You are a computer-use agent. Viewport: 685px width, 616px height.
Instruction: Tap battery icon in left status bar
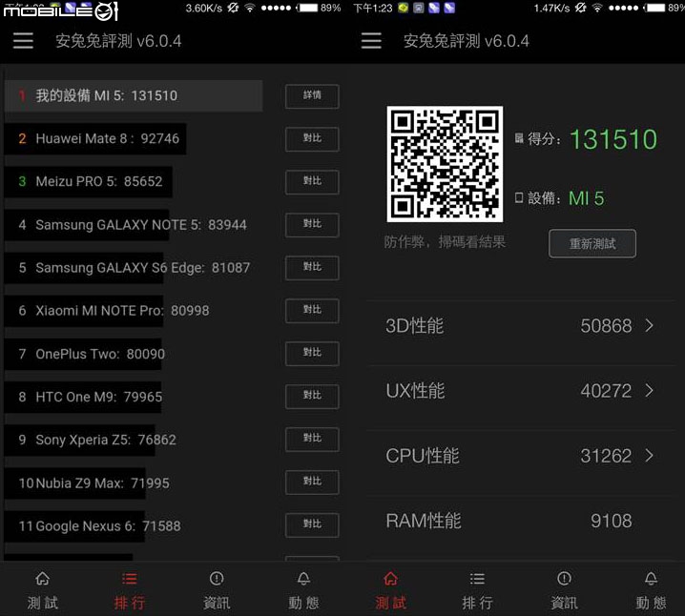307,8
